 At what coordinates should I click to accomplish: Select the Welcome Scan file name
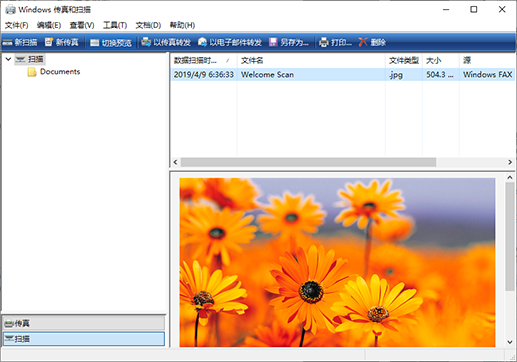point(267,75)
